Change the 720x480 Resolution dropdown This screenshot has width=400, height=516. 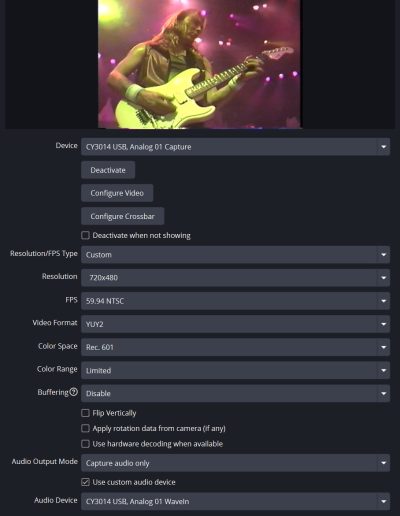pyautogui.click(x=235, y=278)
